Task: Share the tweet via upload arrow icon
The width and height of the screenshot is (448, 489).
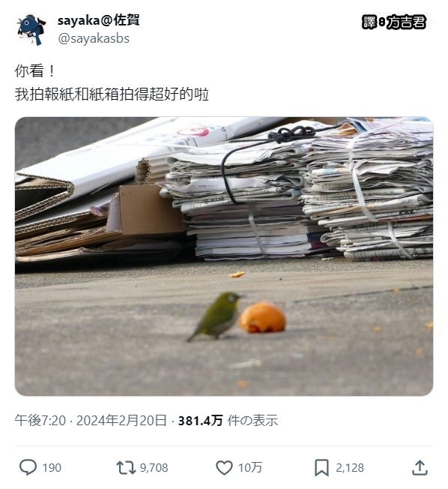Action: [420, 467]
